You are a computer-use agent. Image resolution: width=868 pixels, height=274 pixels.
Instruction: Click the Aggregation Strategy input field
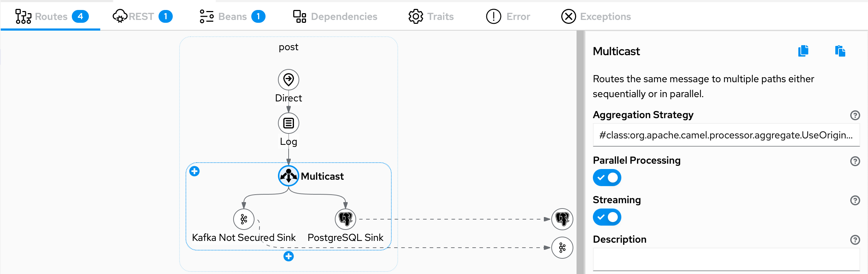click(726, 135)
